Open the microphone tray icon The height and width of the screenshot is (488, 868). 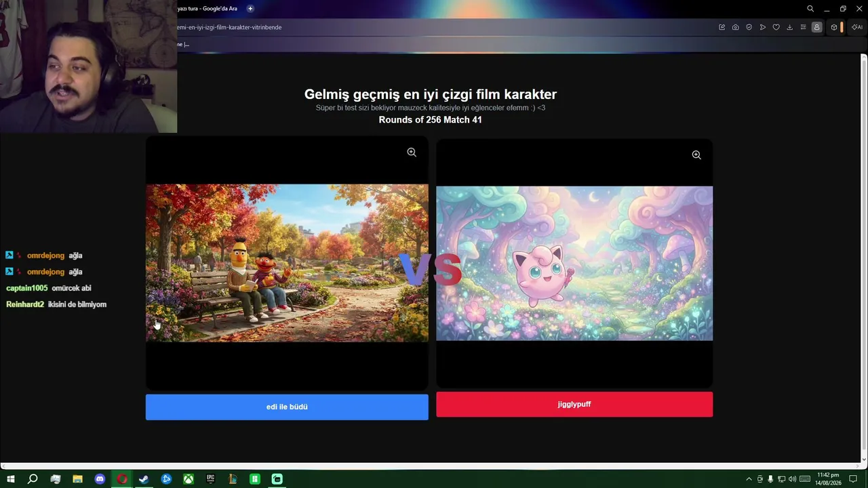click(x=770, y=479)
